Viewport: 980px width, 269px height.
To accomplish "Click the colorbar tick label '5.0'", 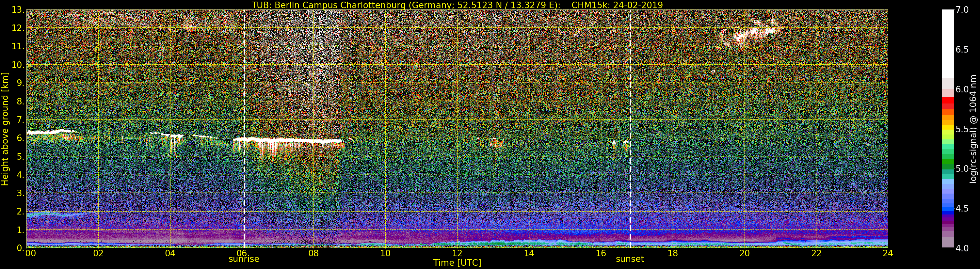I will click(962, 168).
